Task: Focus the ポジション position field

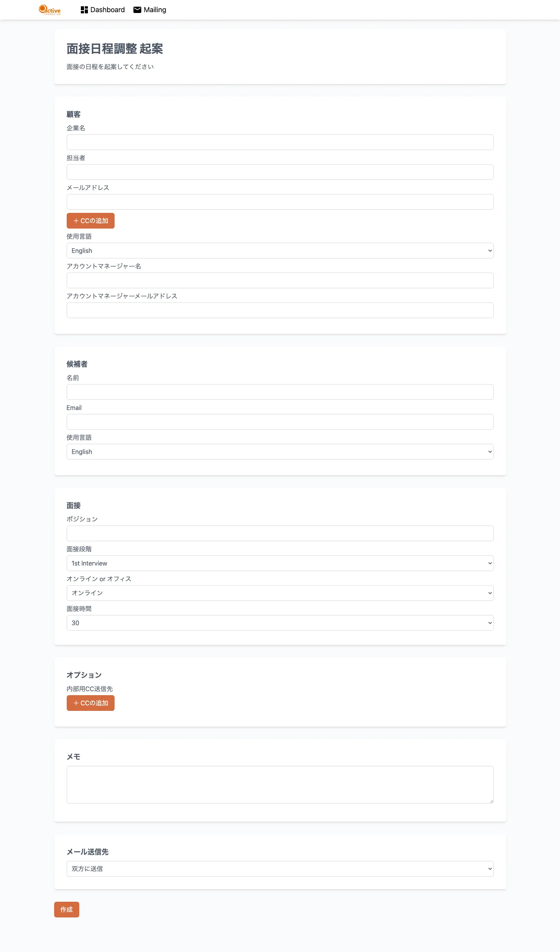Action: pos(280,533)
